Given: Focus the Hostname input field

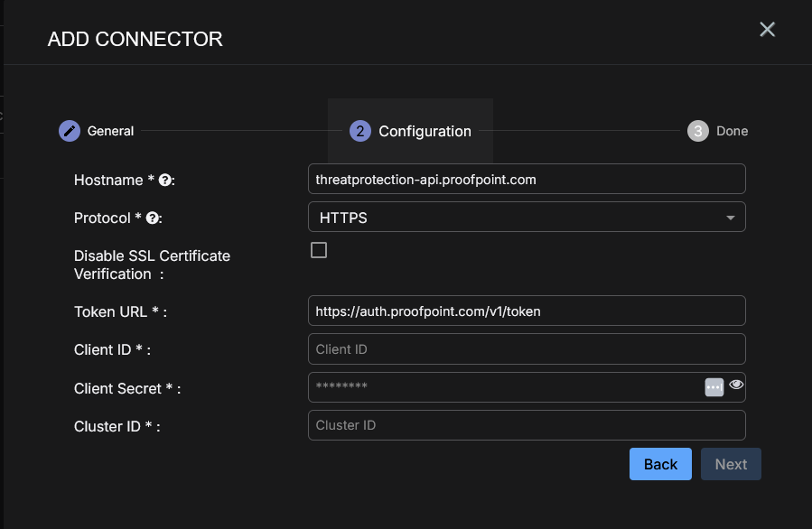Looking at the screenshot, I should point(526,179).
